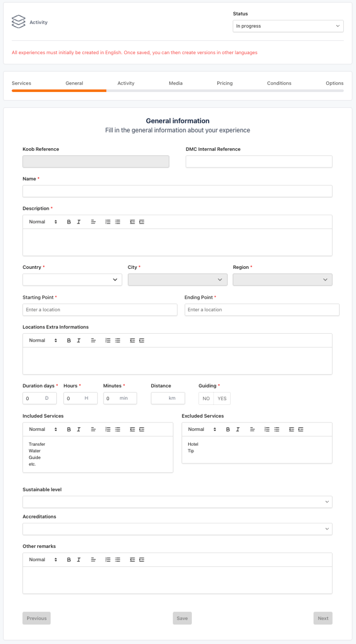The width and height of the screenshot is (356, 644).
Task: Click the Next button
Action: [x=323, y=618]
